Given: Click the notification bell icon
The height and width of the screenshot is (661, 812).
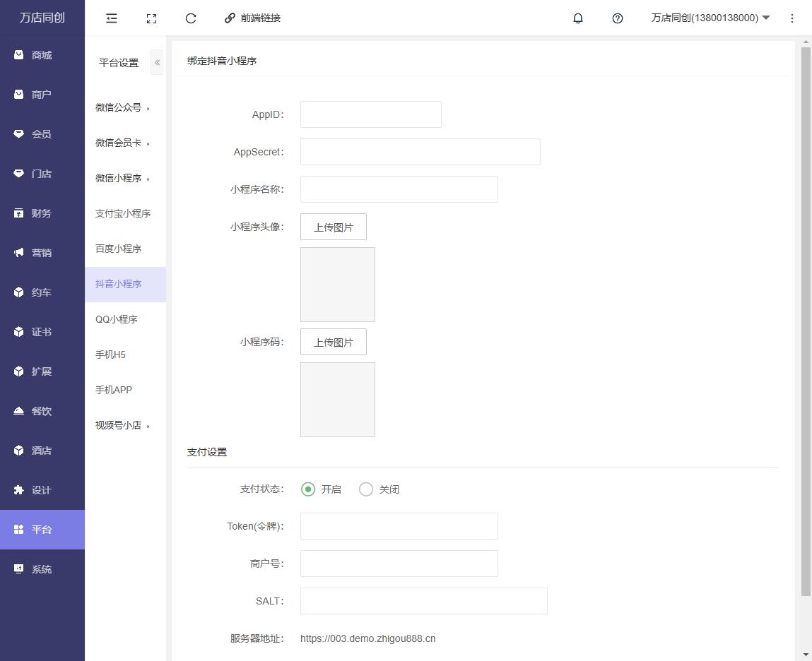Looking at the screenshot, I should pyautogui.click(x=577, y=18).
